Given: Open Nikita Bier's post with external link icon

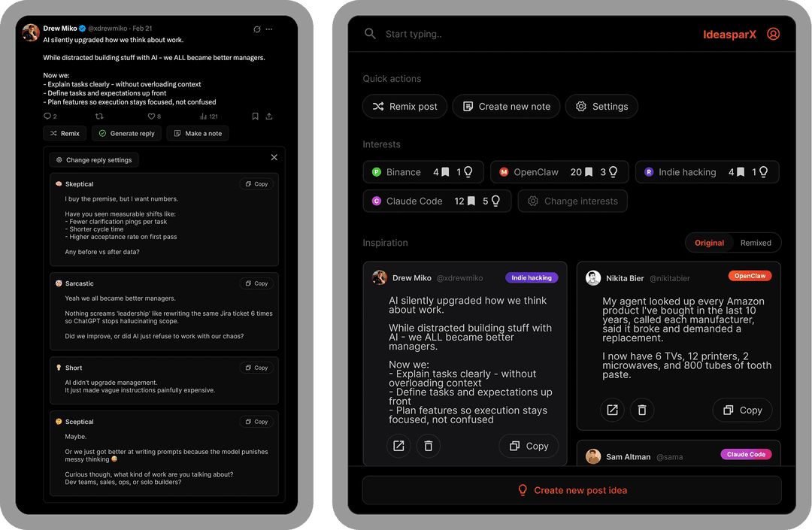Looking at the screenshot, I should coord(612,410).
